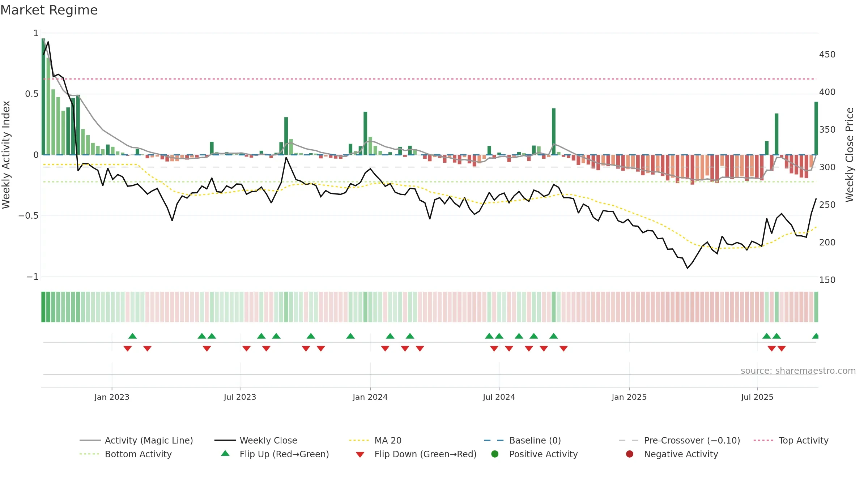Viewport: 868px width, 488px height.
Task: Click the dark green first cell of regime strip
Action: [43, 307]
